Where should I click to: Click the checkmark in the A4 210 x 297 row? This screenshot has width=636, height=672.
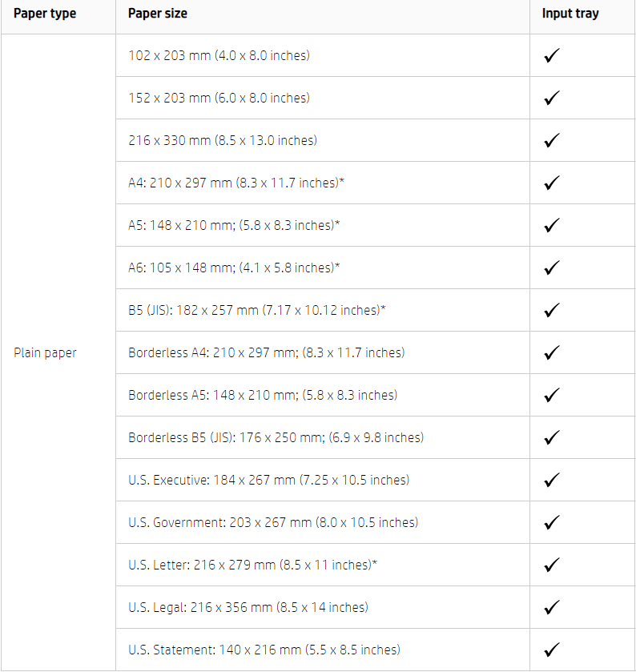tap(552, 183)
